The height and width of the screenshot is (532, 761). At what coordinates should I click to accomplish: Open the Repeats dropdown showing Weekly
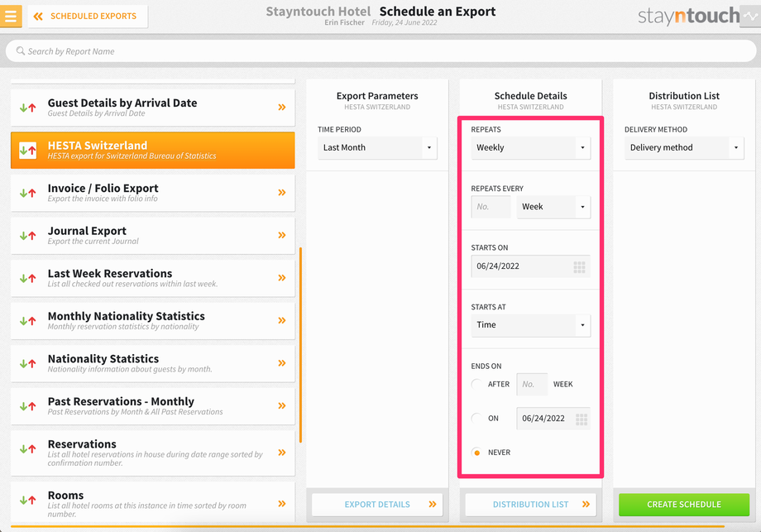[x=530, y=147]
